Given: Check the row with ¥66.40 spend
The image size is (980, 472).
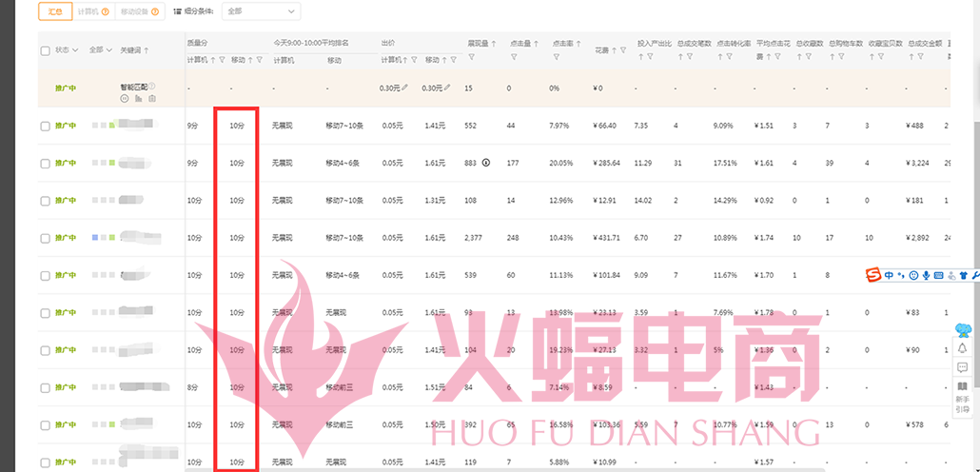Looking at the screenshot, I should pos(45,127).
